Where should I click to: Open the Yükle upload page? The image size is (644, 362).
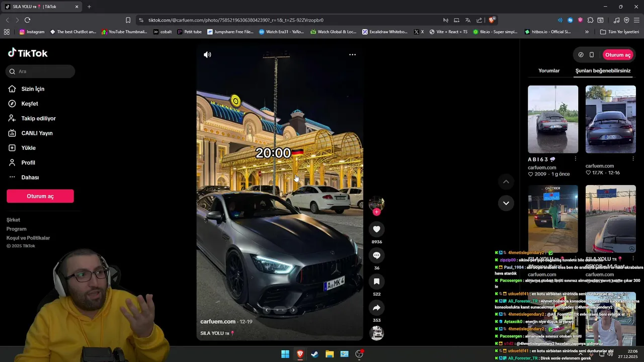[28, 148]
